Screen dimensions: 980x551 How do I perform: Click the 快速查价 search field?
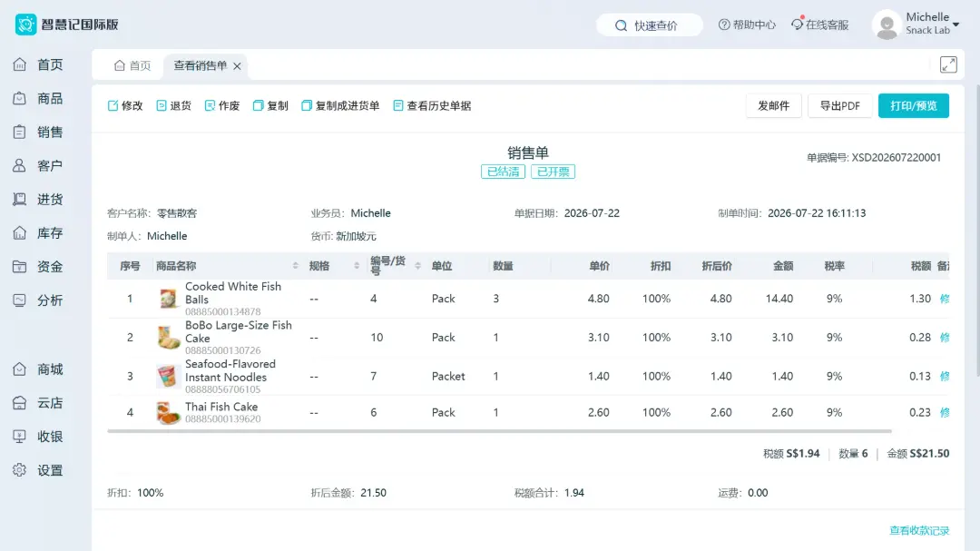pos(650,25)
